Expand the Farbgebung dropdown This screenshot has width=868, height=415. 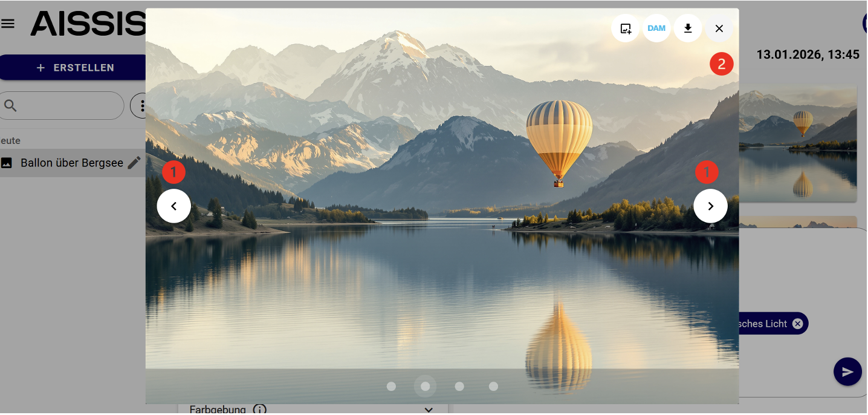click(429, 410)
